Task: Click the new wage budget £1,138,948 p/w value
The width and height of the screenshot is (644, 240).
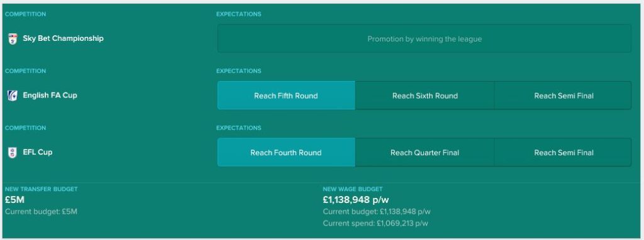Action: tap(356, 200)
